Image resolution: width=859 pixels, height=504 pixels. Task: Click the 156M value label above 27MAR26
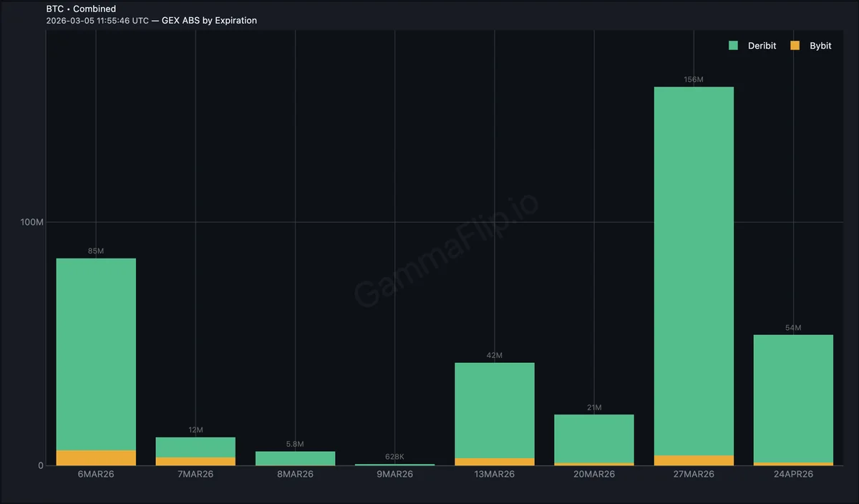(694, 79)
